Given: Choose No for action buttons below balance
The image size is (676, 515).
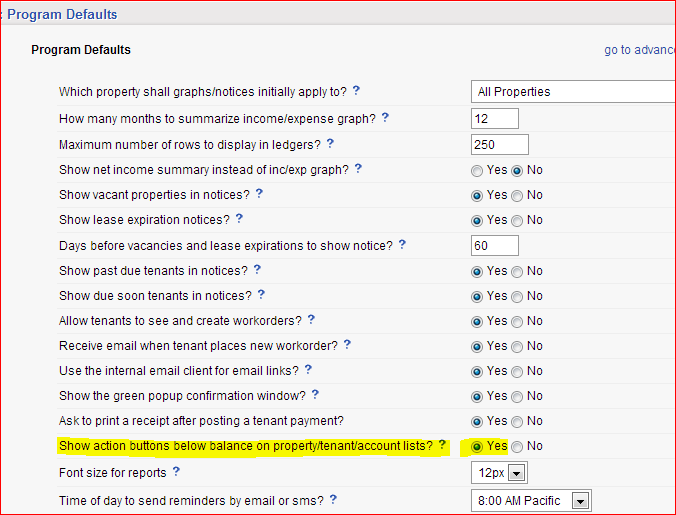Looking at the screenshot, I should [x=517, y=447].
